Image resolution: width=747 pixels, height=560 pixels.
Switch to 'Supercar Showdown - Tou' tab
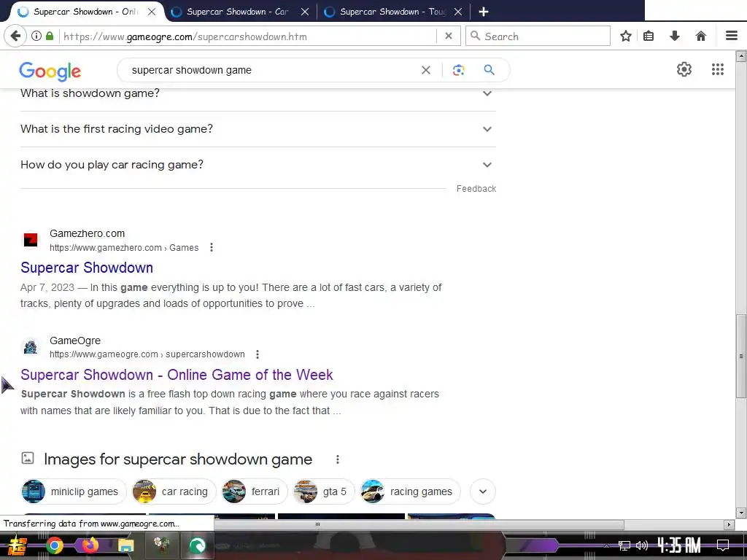point(392,12)
